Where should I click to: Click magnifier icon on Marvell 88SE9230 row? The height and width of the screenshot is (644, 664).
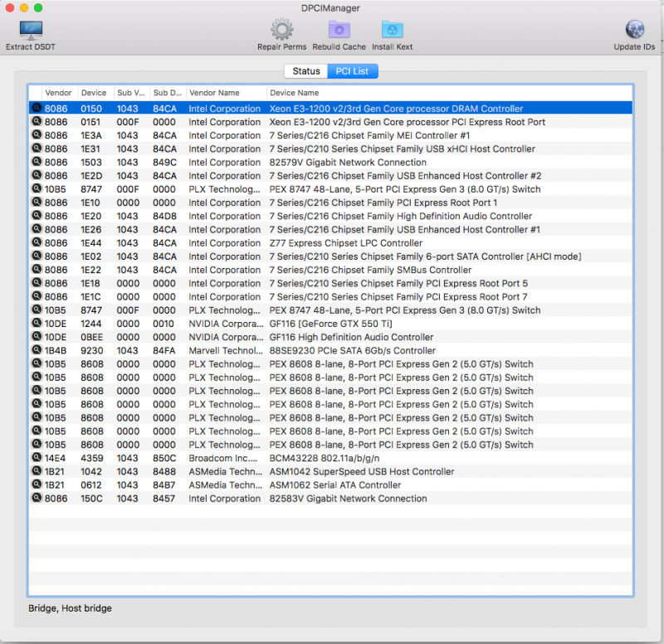pyautogui.click(x=37, y=350)
